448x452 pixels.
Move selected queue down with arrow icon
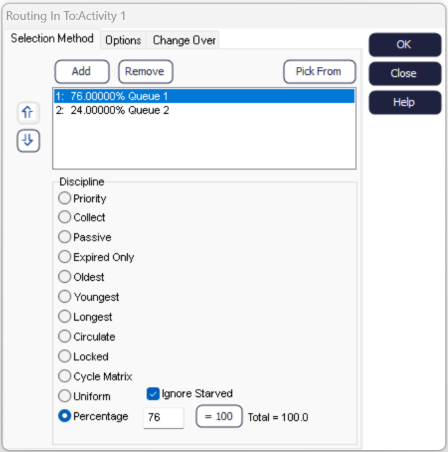[x=28, y=140]
